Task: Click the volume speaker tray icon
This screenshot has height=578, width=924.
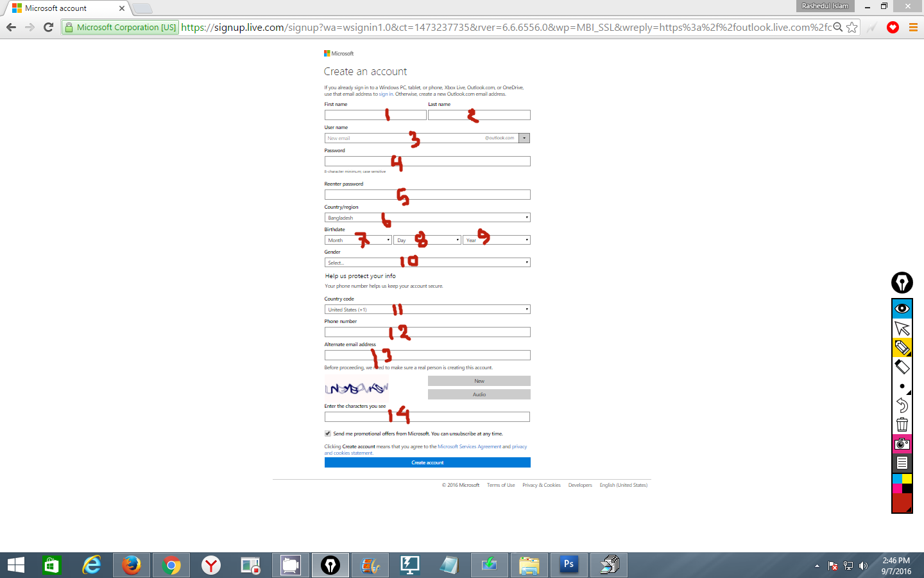Action: pos(863,566)
